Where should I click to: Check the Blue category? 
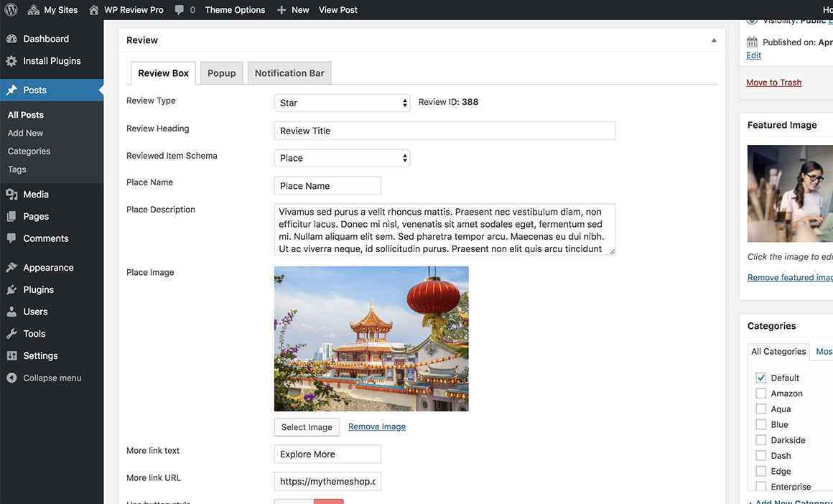point(760,424)
